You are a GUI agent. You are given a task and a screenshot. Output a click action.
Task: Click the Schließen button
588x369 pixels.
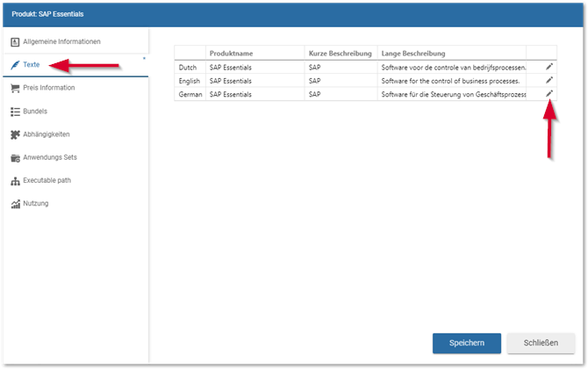(541, 344)
